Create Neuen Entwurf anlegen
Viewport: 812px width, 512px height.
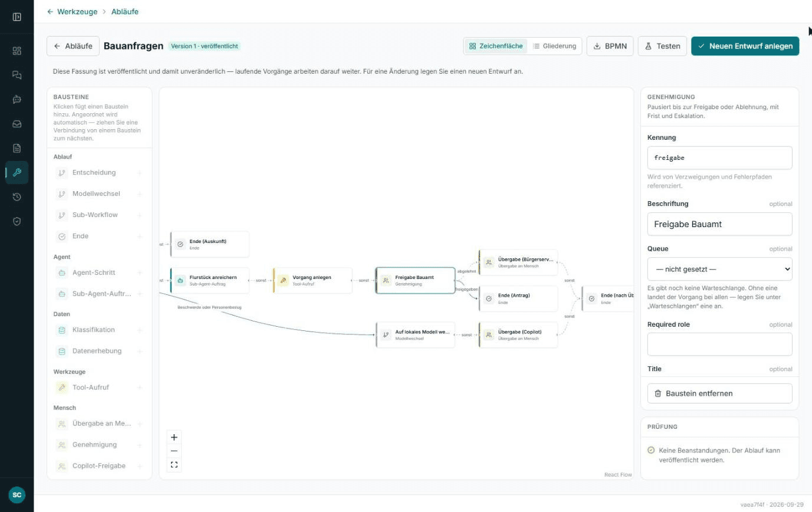(x=745, y=46)
